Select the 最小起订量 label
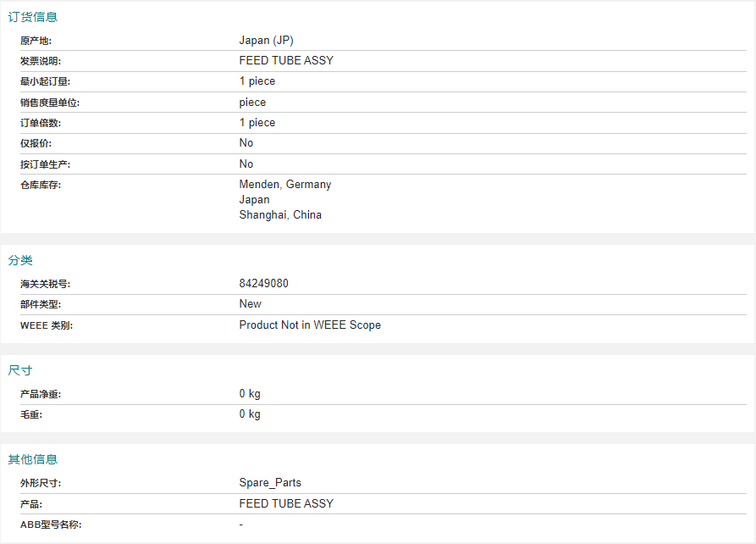756x544 pixels. (45, 81)
